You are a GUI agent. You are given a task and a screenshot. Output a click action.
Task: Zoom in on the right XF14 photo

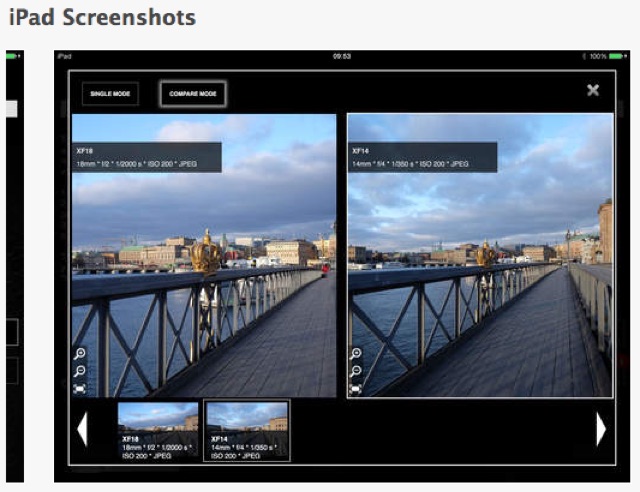355,354
